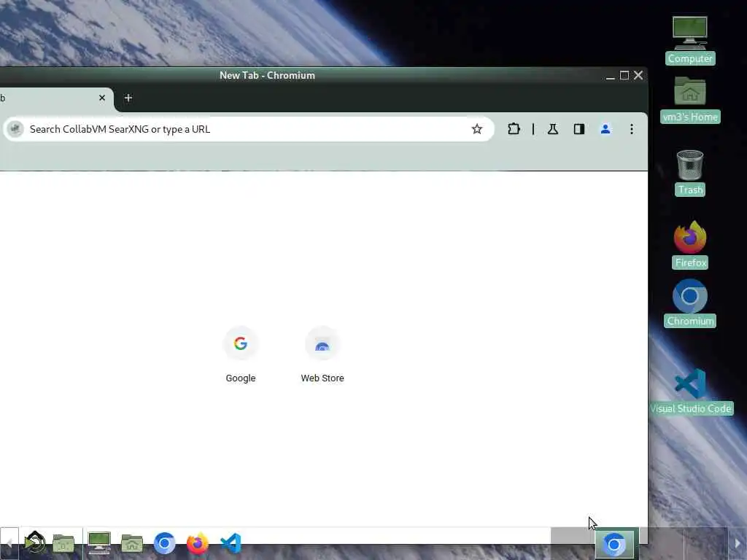Maximize the Chromium window

[624, 76]
